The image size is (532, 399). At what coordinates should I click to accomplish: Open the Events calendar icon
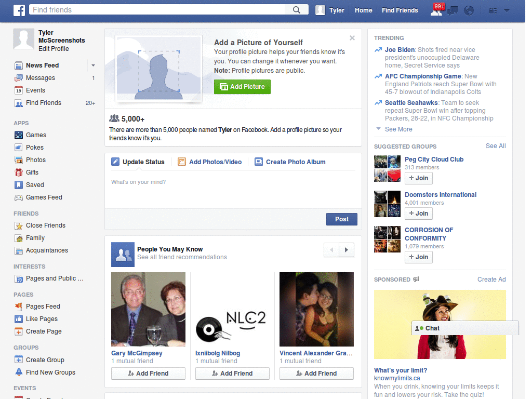[x=18, y=90]
